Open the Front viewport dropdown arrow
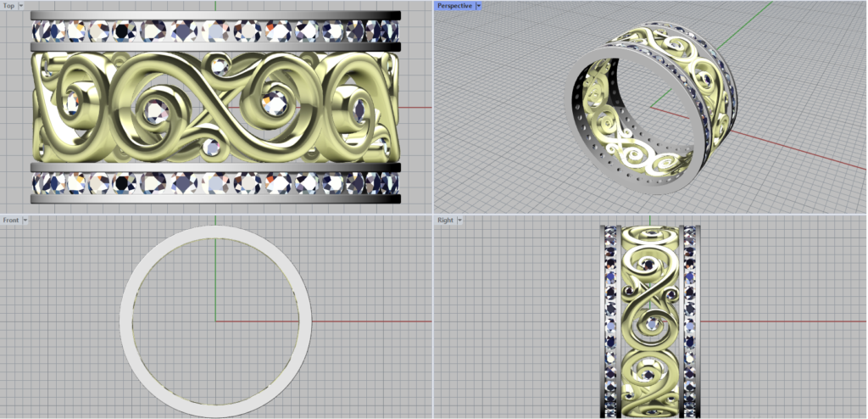Image resolution: width=868 pixels, height=419 pixels. pyautogui.click(x=25, y=221)
